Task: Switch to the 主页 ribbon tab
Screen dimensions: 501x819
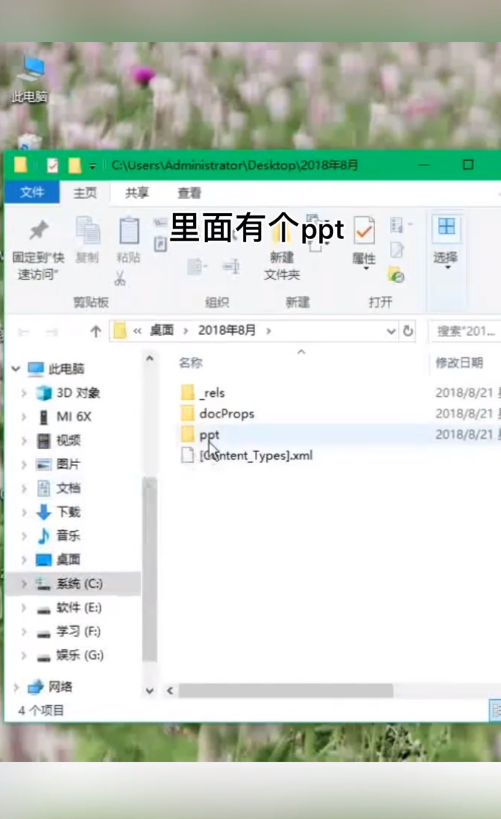Action: click(x=85, y=193)
